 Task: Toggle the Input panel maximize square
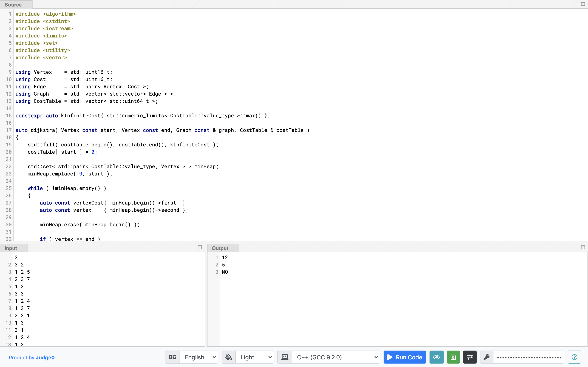(200, 247)
